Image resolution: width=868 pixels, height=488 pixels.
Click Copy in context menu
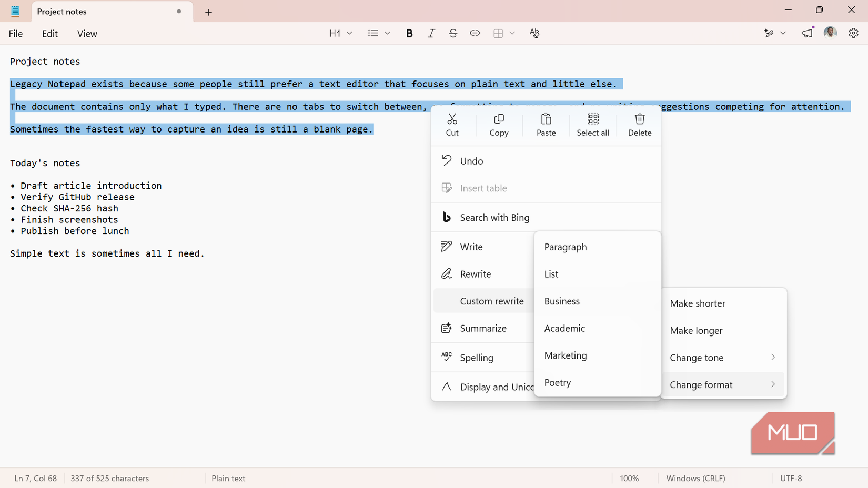click(499, 125)
